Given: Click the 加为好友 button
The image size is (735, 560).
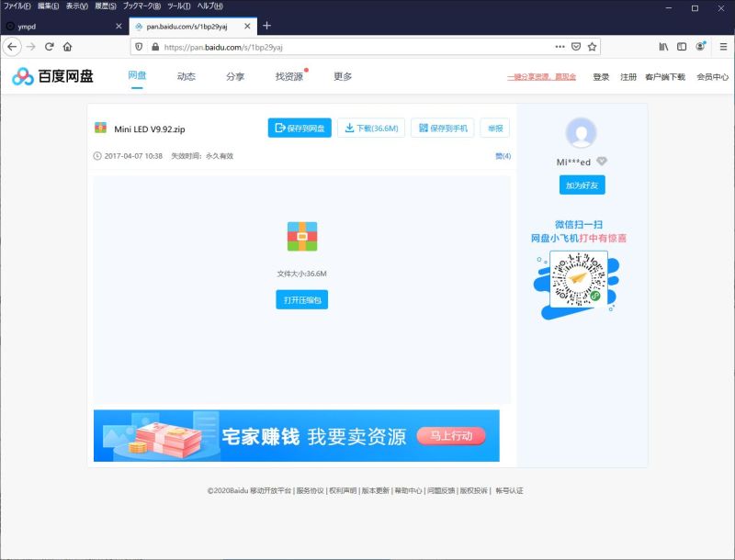Looking at the screenshot, I should click(582, 185).
